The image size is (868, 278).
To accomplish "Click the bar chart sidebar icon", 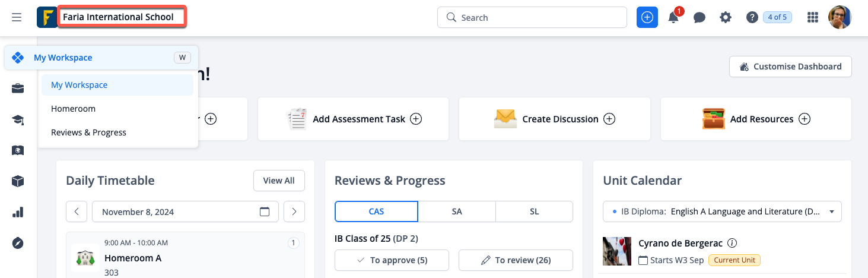I will 18,212.
